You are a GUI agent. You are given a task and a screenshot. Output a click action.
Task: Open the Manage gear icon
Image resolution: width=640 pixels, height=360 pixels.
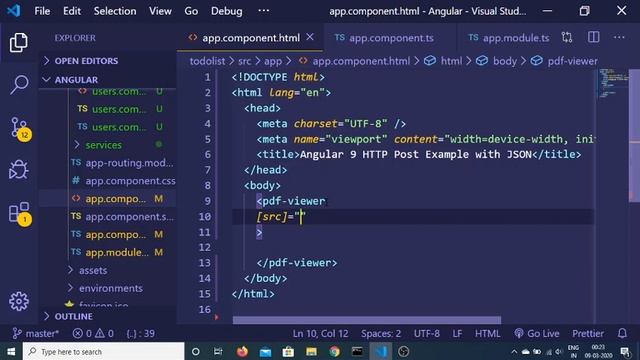tap(19, 302)
